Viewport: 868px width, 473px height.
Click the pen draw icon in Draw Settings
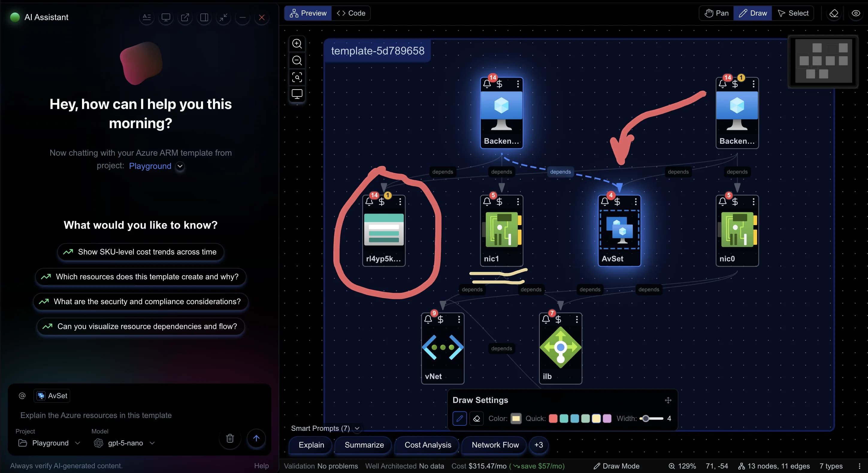[459, 419]
